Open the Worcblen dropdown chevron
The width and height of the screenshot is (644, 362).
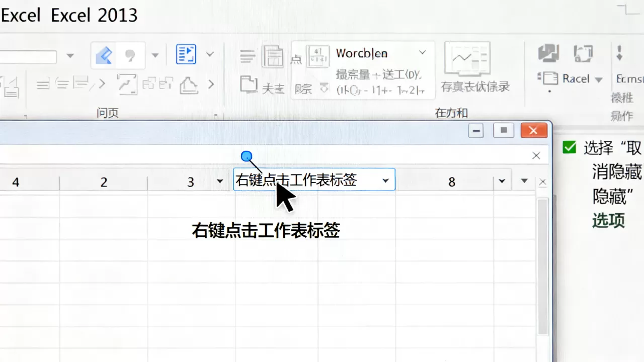(x=423, y=52)
